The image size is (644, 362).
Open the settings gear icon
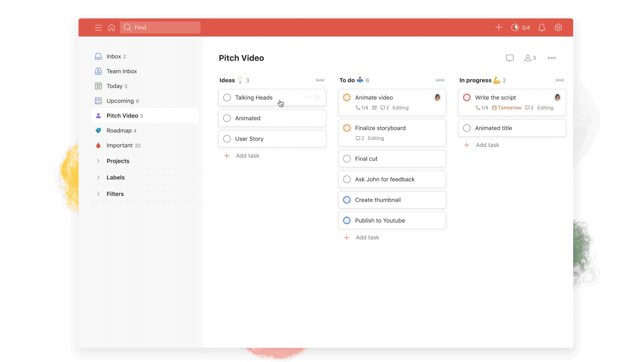click(x=558, y=27)
